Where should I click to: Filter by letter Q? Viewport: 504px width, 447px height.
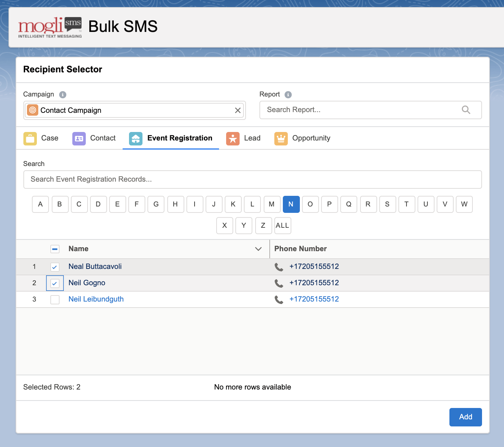click(x=349, y=204)
